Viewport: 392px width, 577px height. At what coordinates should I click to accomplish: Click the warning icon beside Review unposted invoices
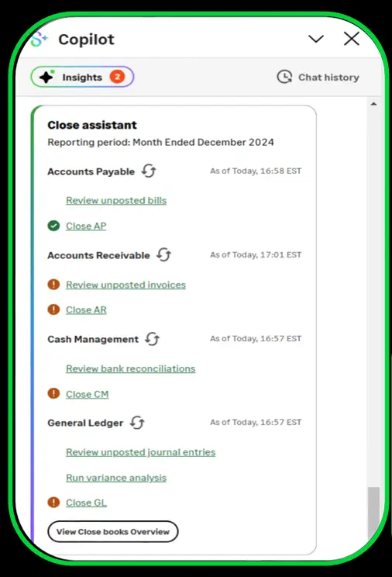pos(53,284)
